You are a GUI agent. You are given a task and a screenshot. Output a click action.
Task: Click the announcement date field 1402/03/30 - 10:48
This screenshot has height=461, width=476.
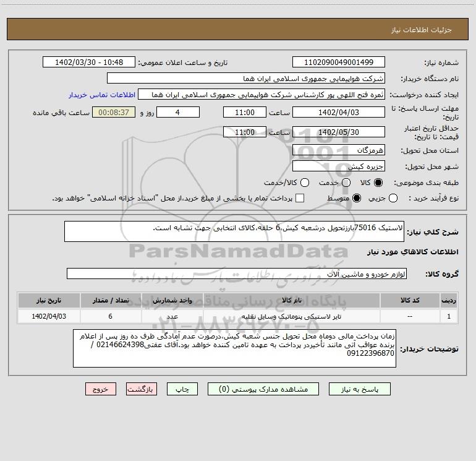[x=89, y=62]
